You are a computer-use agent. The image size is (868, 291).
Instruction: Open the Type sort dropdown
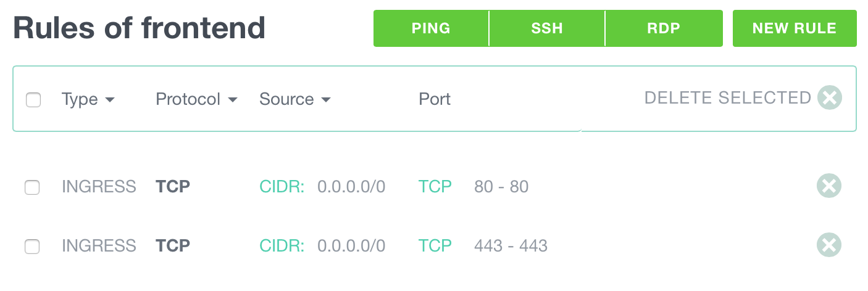88,99
